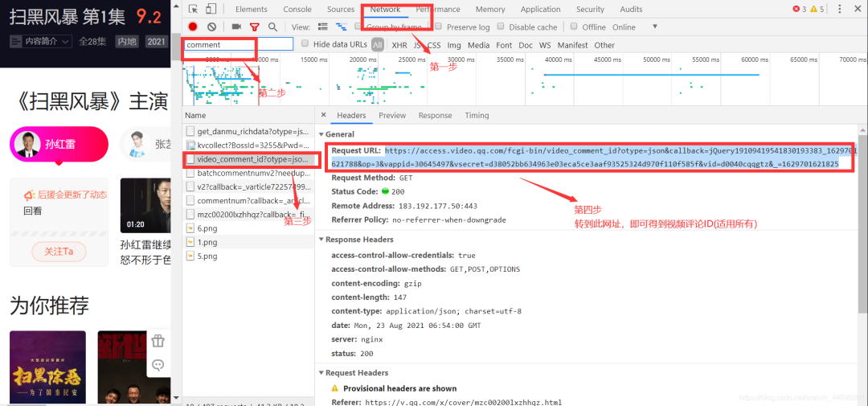Image resolution: width=868 pixels, height=406 pixels.
Task: Select get_danmu_richdata request
Action: (248, 131)
